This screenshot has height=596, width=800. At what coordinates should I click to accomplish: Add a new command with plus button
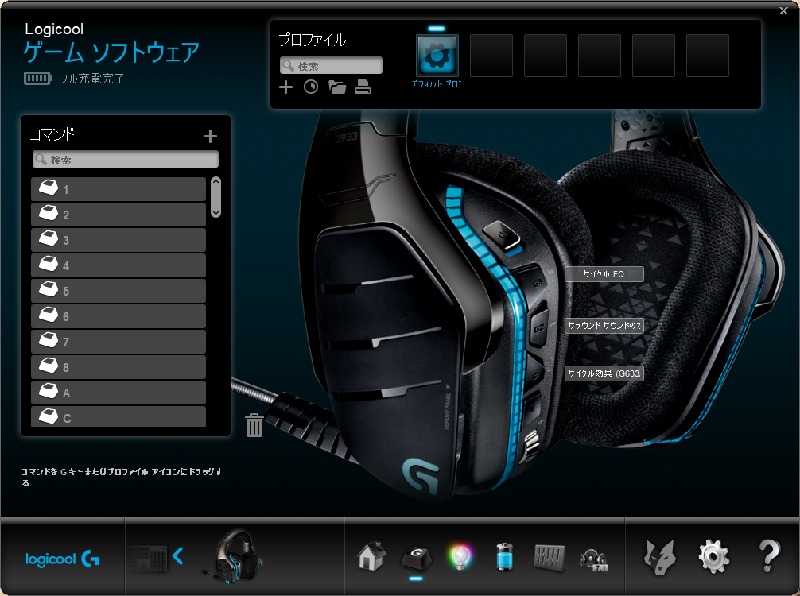click(210, 136)
